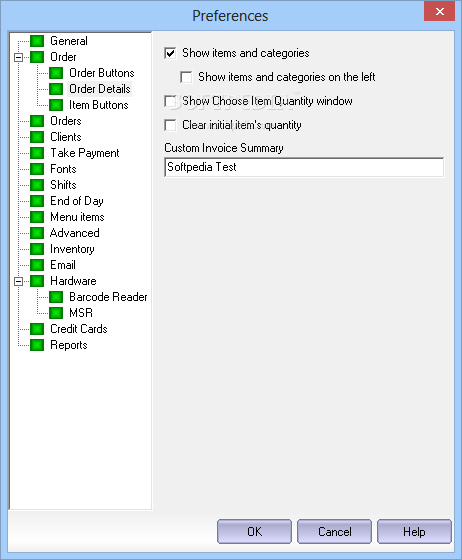Enable Show Choose Item Quantity window
The image size is (462, 560).
tap(170, 101)
